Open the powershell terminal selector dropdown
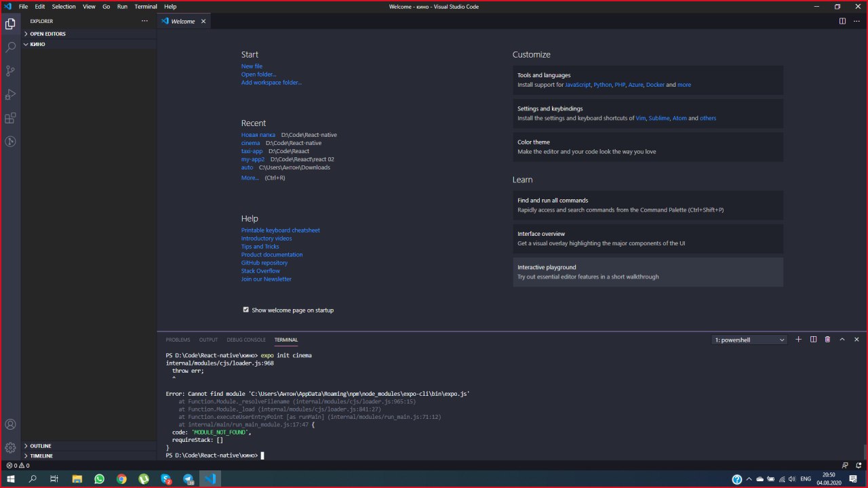The width and height of the screenshot is (868, 488). coord(749,340)
